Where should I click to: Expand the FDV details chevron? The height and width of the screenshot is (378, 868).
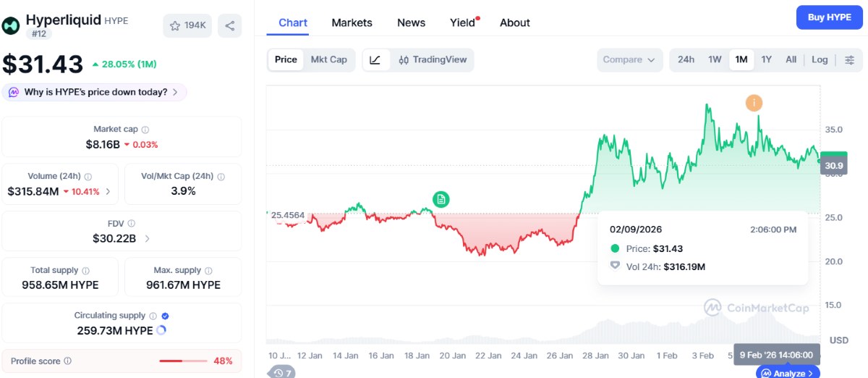148,238
